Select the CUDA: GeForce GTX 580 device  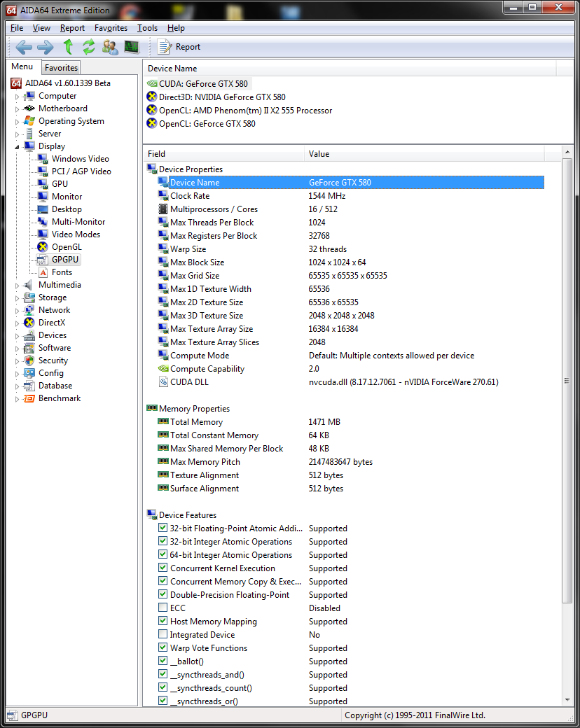198,83
